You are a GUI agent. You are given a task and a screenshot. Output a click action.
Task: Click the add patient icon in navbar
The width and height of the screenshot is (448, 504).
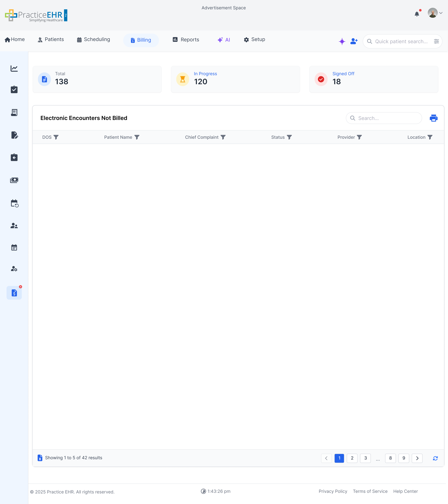point(354,41)
